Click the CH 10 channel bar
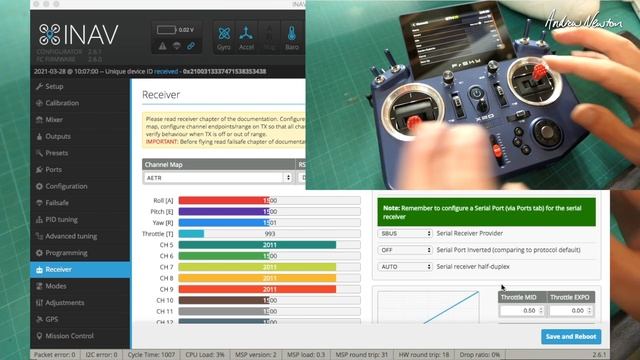 coord(269,300)
